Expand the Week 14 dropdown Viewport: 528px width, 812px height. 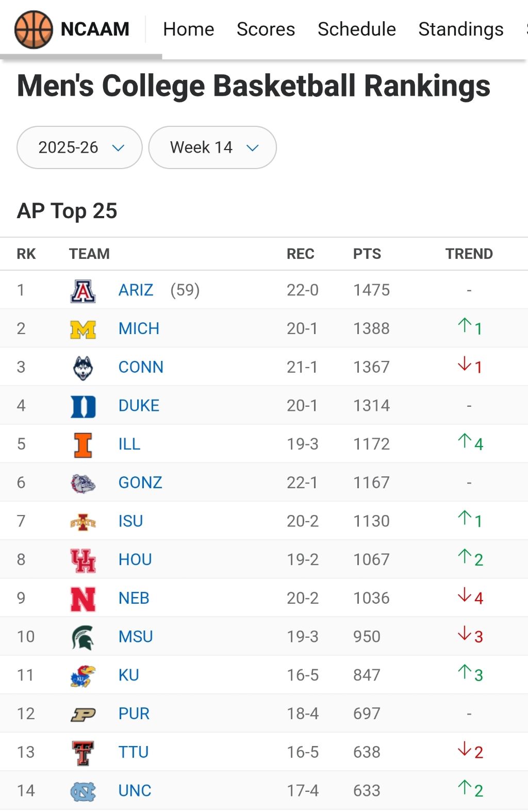pyautogui.click(x=212, y=147)
